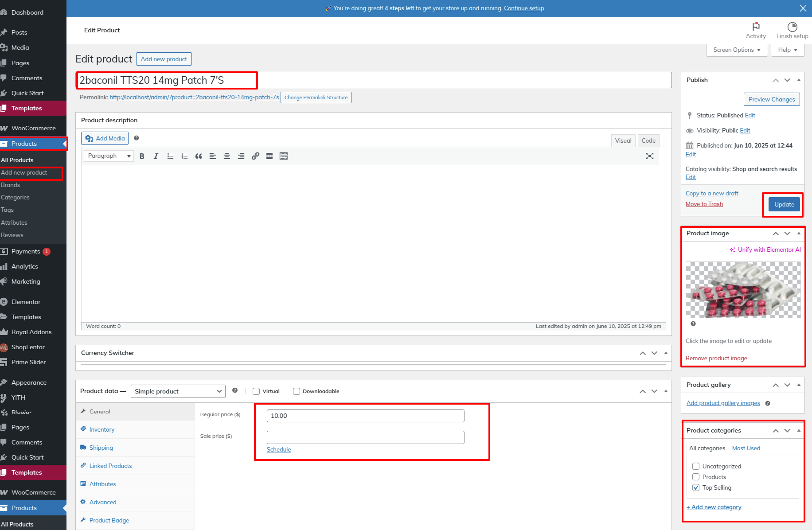Viewport: 812px width, 530px height.
Task: Click into the Sale price field
Action: point(365,437)
